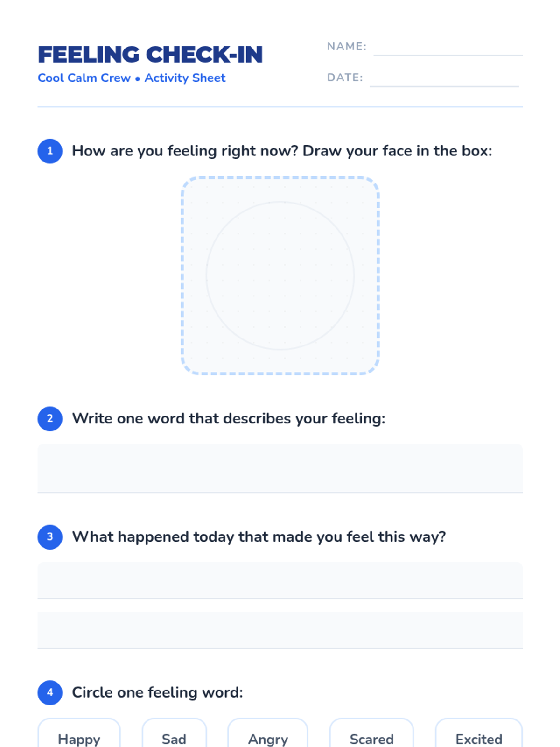This screenshot has width=560, height=747.
Task: Click the second 'What happened today' answer line
Action: (280, 630)
